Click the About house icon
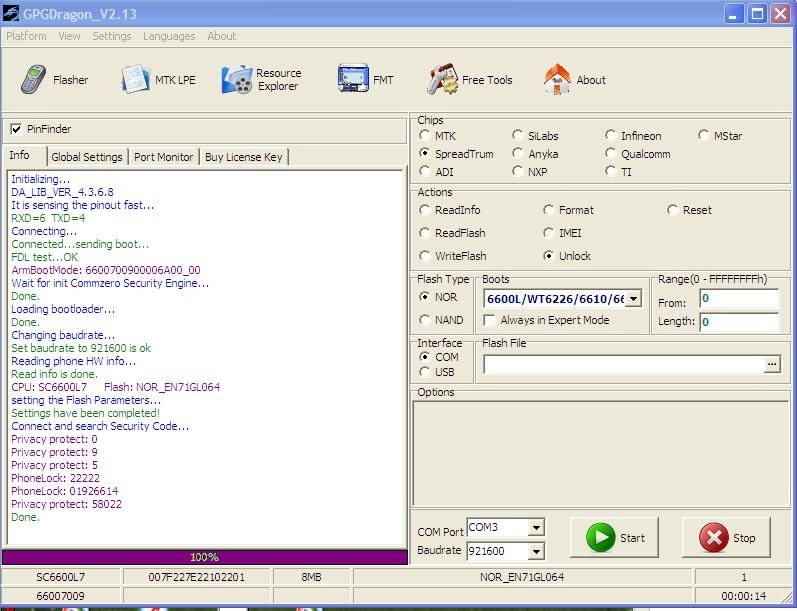 (557, 79)
